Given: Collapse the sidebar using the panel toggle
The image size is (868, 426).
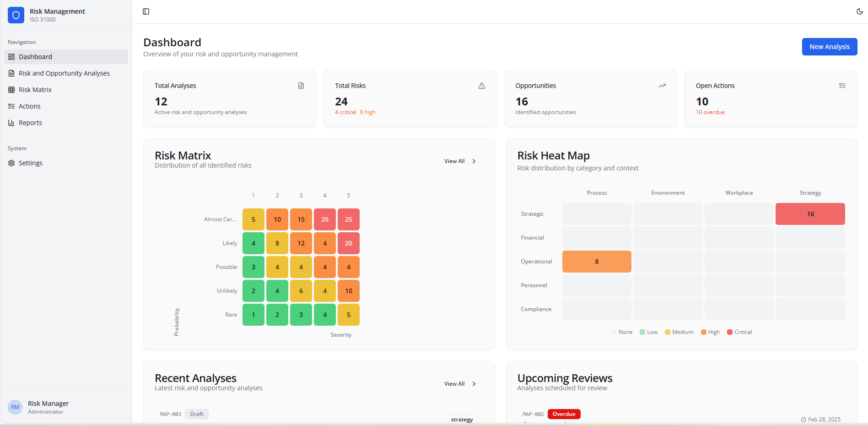Looking at the screenshot, I should coord(146,11).
